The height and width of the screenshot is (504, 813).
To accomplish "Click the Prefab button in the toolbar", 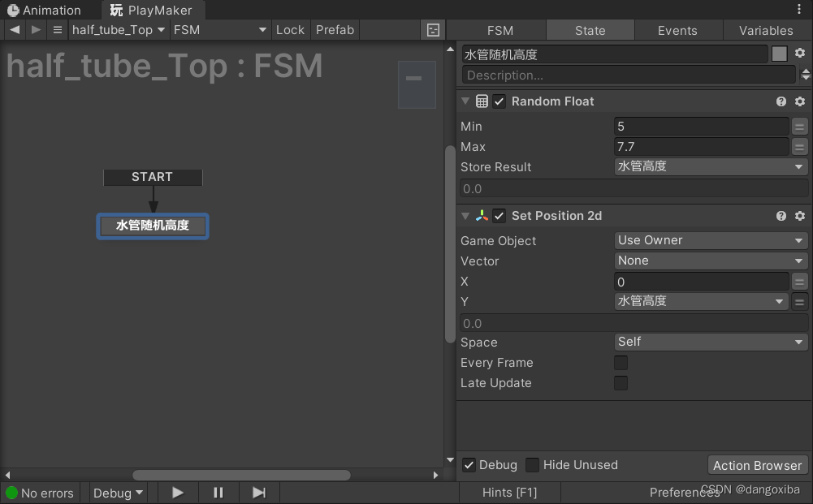I will [335, 30].
